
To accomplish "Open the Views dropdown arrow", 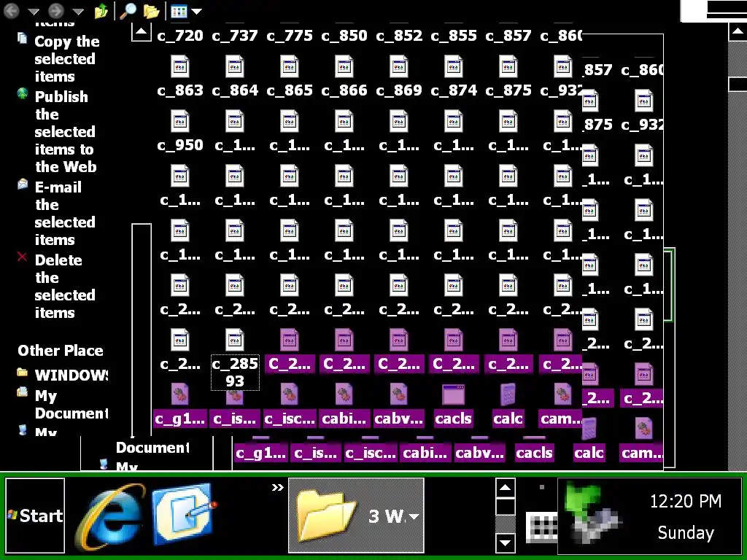I will click(197, 11).
